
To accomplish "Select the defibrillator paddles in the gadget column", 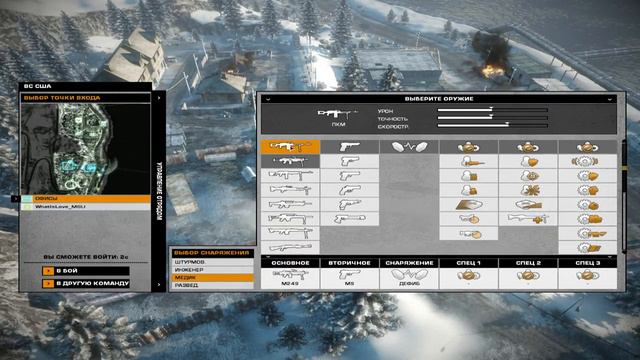I will (x=409, y=147).
